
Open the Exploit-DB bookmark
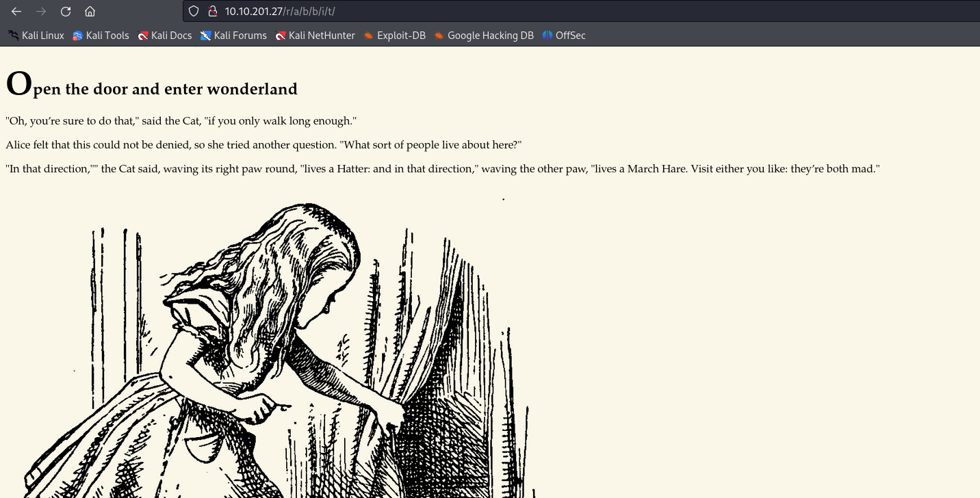pyautogui.click(x=394, y=36)
